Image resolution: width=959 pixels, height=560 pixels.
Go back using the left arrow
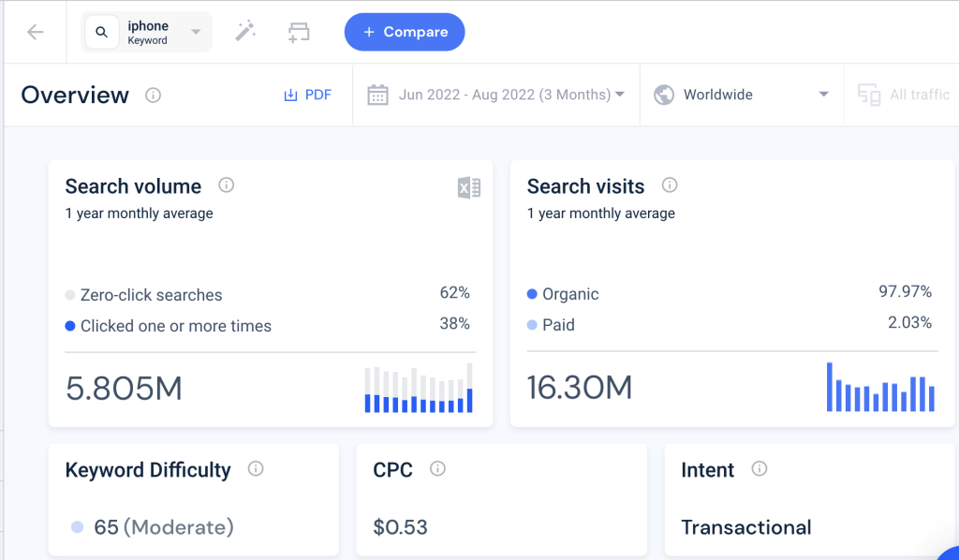pos(36,32)
